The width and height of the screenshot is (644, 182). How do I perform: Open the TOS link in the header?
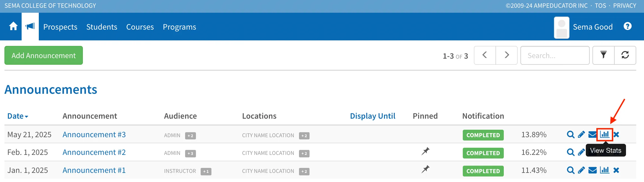click(600, 6)
